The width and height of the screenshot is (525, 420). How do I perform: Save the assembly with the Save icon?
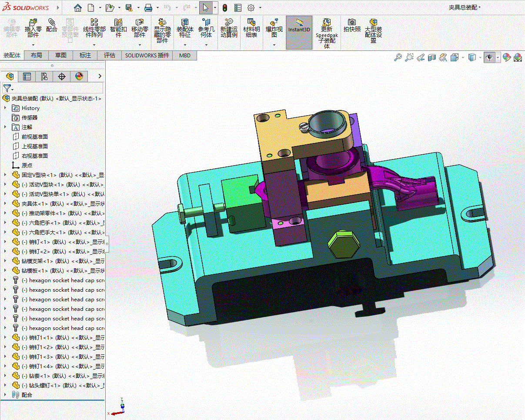(x=129, y=8)
